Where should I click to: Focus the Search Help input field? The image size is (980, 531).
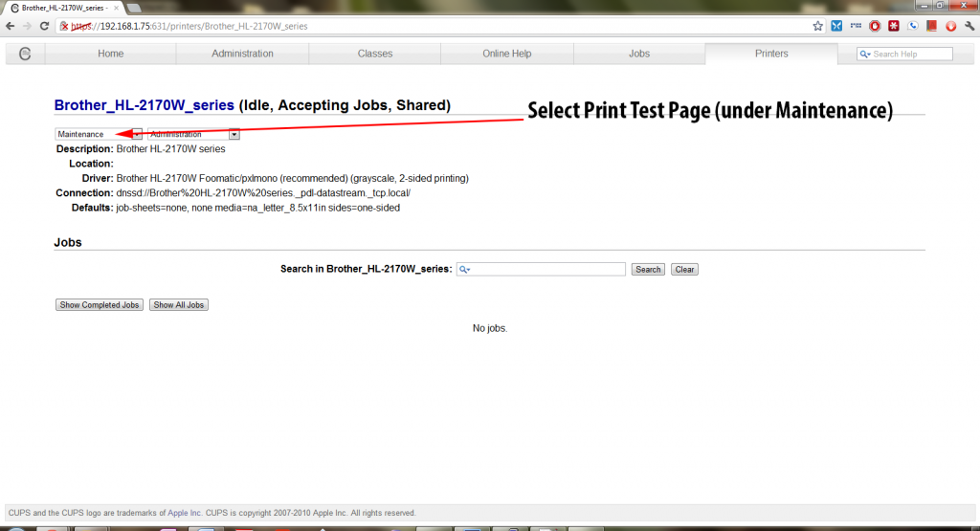coord(905,55)
